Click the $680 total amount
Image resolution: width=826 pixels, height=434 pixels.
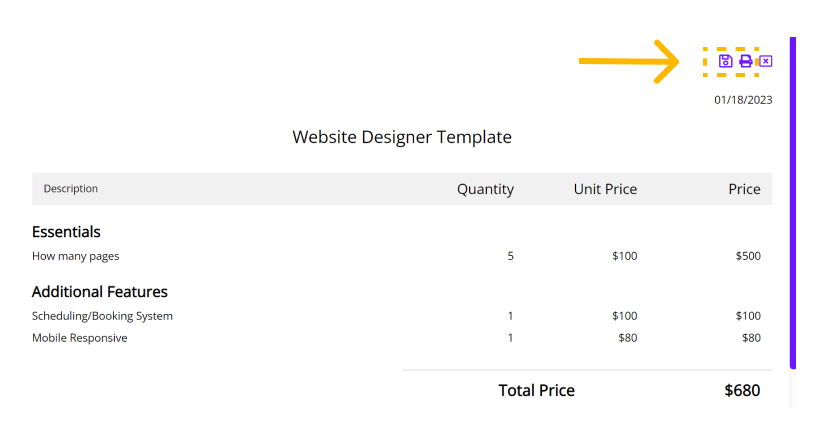tap(742, 390)
